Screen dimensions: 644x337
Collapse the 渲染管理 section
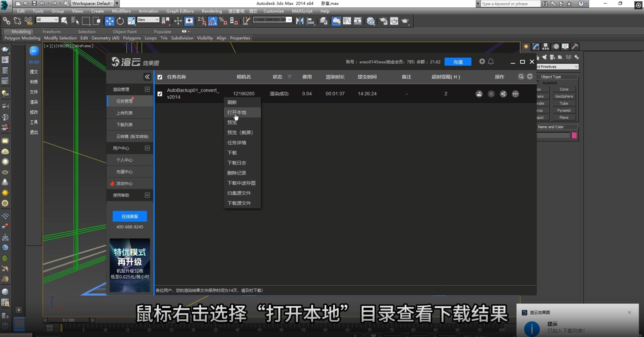coord(147,89)
